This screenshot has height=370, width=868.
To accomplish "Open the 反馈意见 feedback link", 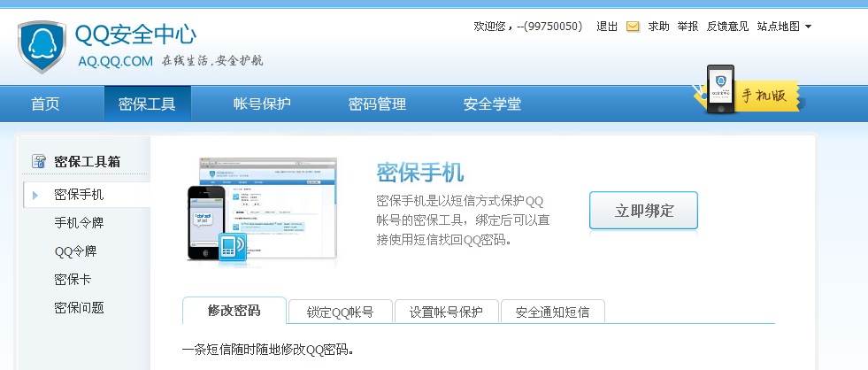I will [x=727, y=26].
